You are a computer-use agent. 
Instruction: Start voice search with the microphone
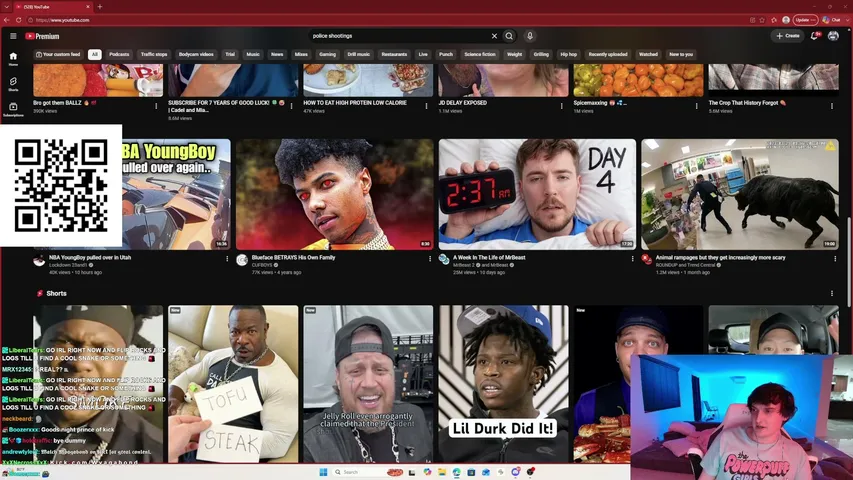[x=529, y=36]
